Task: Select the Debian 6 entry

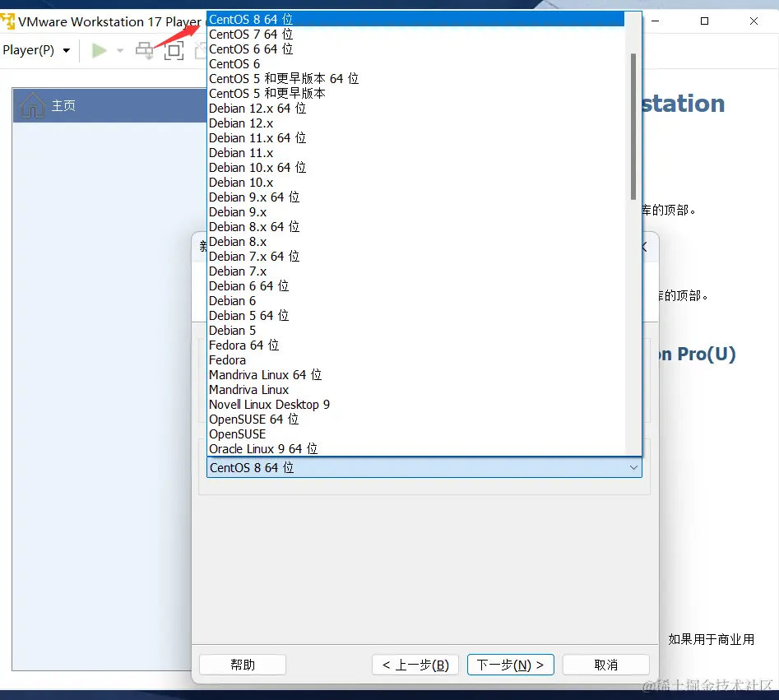Action: pos(415,301)
